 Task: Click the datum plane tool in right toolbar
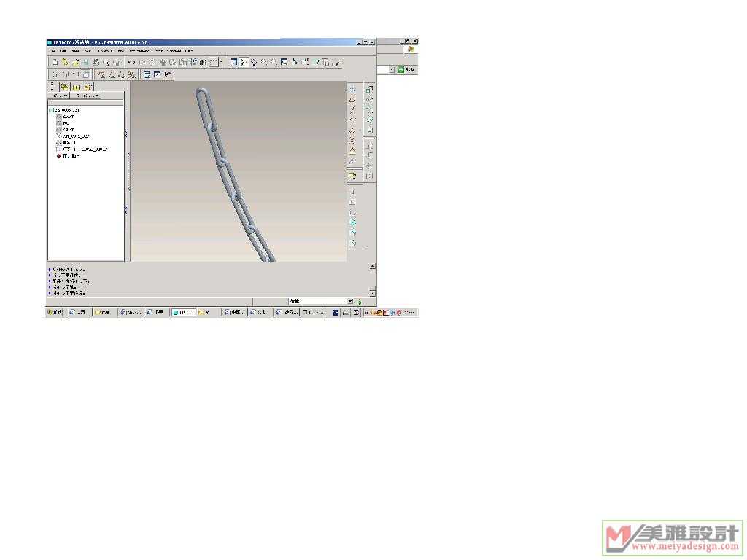352,99
